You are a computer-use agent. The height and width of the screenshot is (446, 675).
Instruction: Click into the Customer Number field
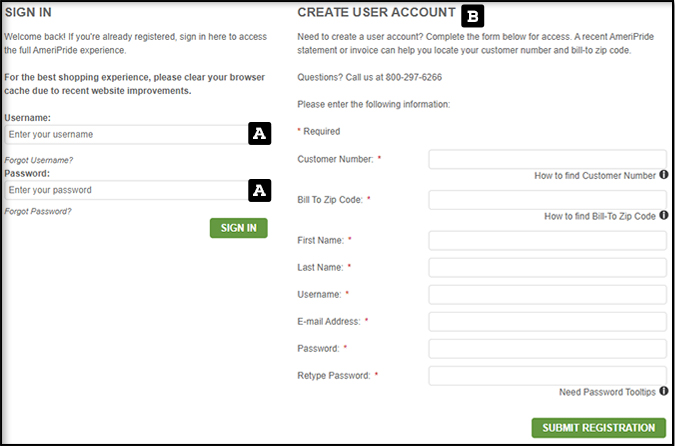(x=547, y=159)
